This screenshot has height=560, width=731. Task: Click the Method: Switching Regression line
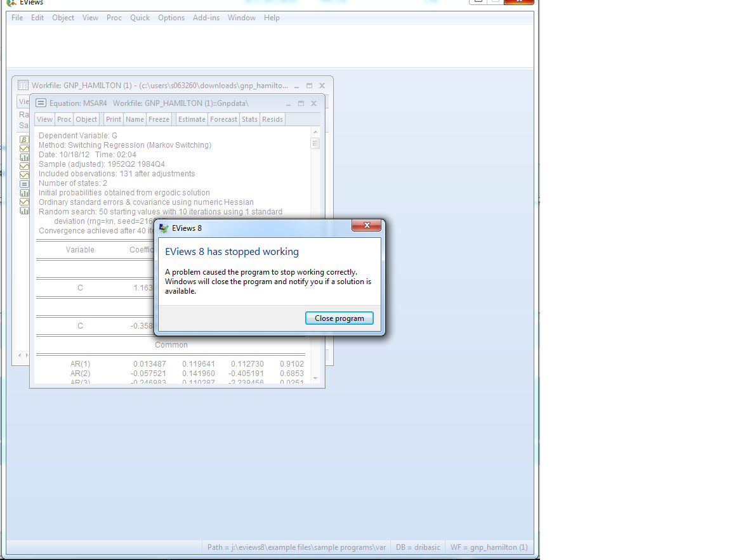[125, 145]
